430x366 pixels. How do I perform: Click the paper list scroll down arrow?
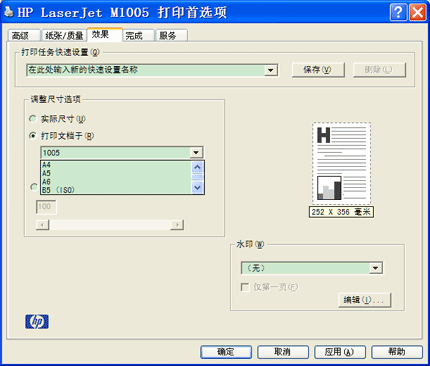click(197, 188)
